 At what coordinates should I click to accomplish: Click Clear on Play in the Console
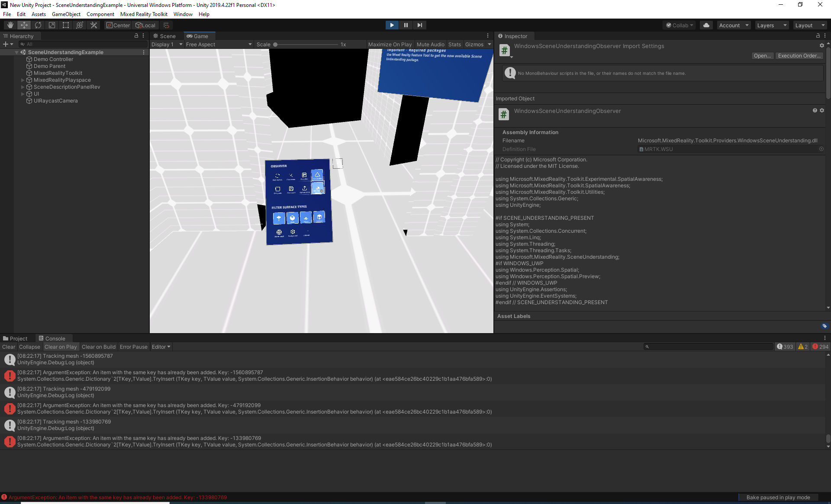[61, 347]
